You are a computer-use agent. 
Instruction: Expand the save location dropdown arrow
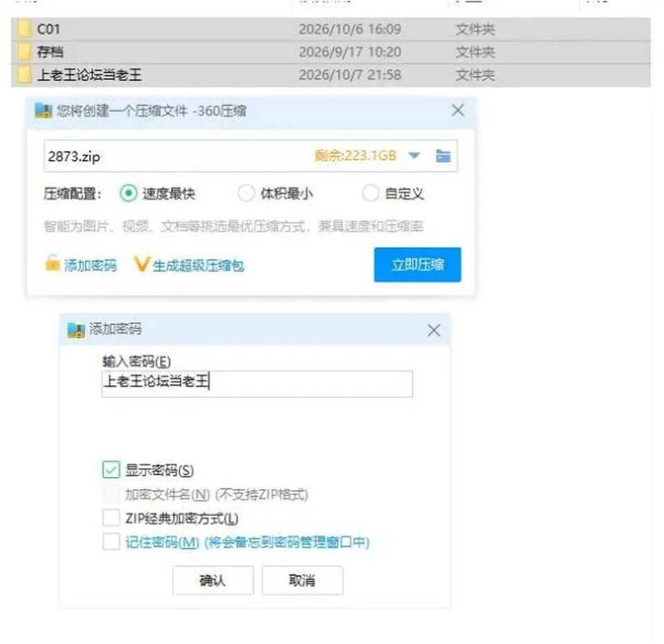coord(414,156)
